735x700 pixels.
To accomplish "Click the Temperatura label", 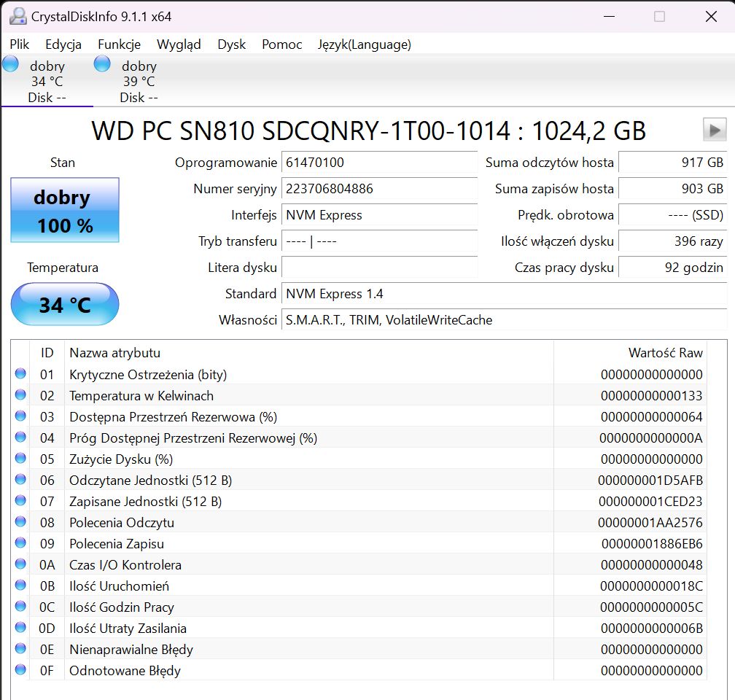I will tap(63, 268).
